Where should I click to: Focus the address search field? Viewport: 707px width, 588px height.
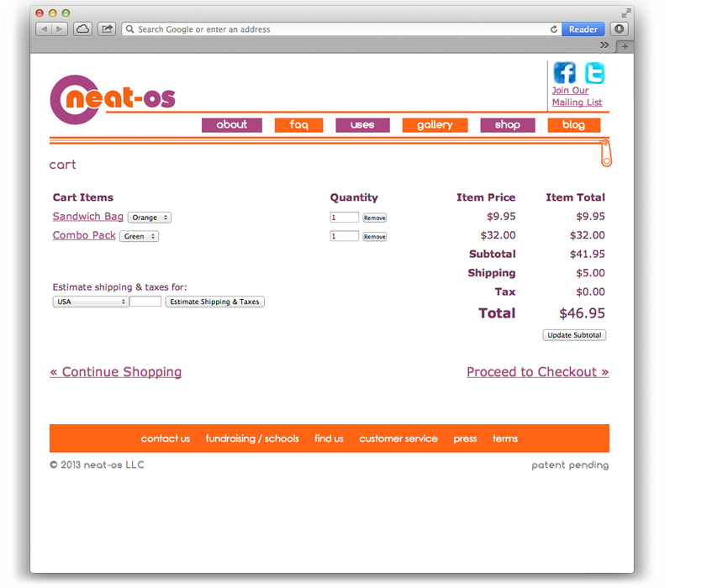pos(341,29)
